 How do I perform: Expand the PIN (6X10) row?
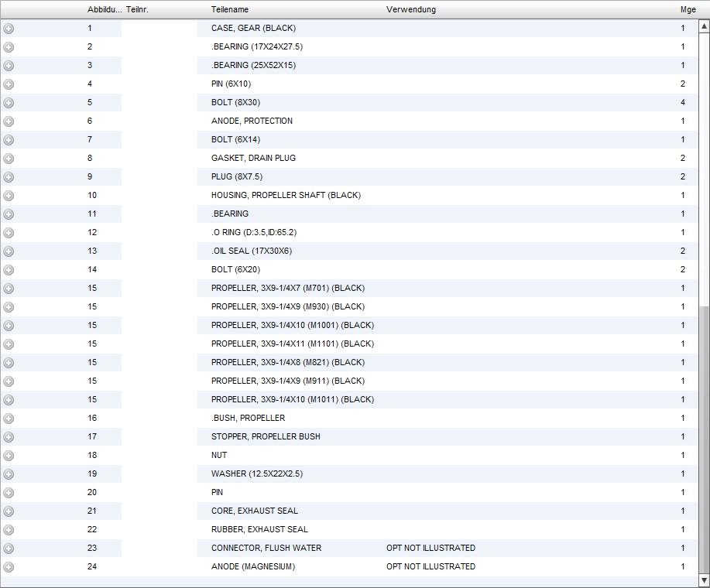[x=9, y=84]
